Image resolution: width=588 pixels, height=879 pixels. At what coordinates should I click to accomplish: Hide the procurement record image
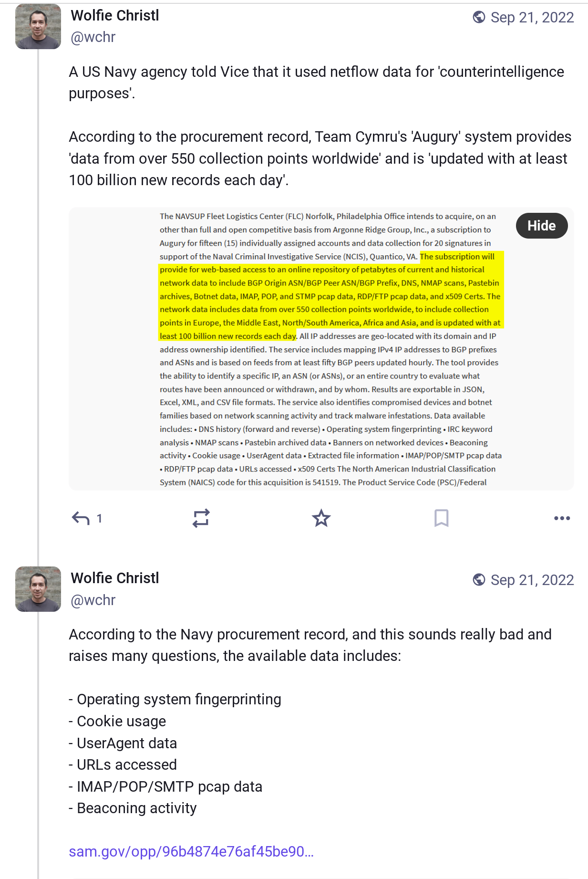(541, 226)
